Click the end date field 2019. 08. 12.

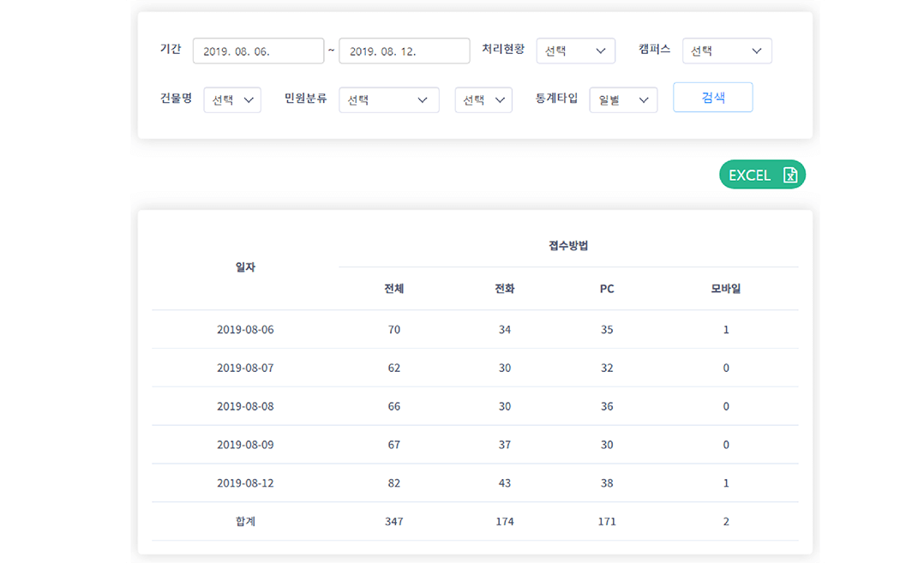(x=405, y=51)
